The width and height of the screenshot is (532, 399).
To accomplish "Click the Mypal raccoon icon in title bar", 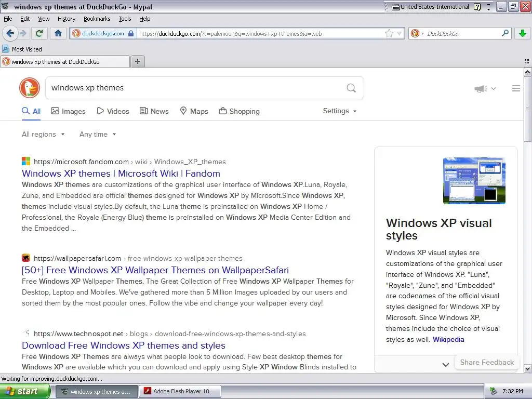I will (x=5, y=6).
